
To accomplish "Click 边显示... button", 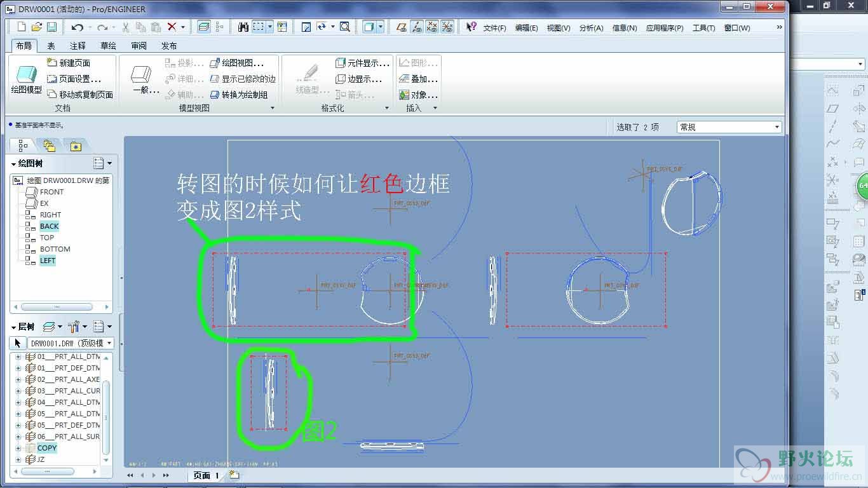I will (358, 79).
